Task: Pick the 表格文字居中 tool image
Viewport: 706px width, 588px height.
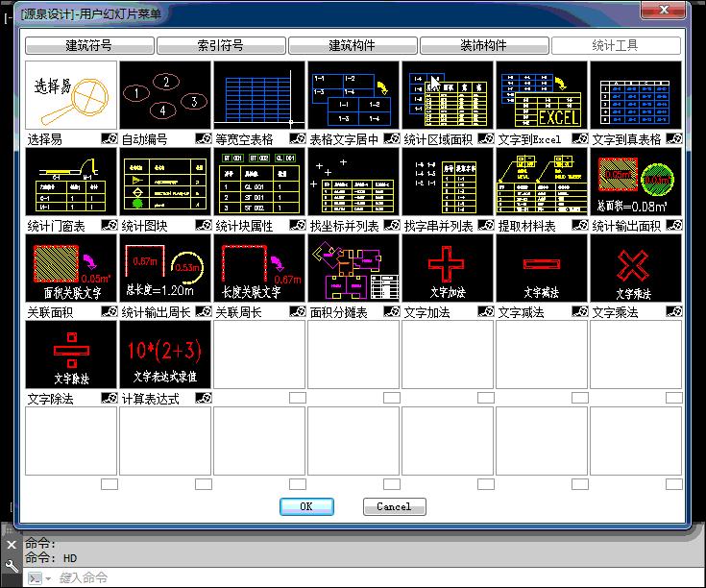Action: [353, 95]
